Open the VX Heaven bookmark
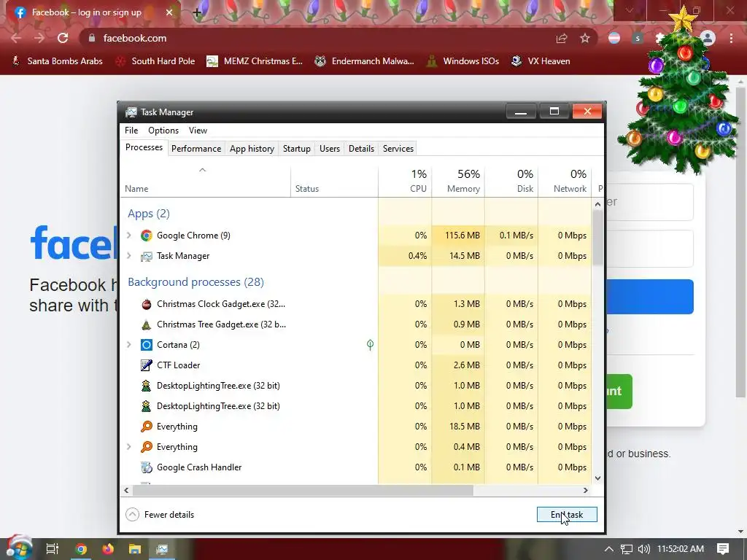The height and width of the screenshot is (560, 747). (541, 61)
